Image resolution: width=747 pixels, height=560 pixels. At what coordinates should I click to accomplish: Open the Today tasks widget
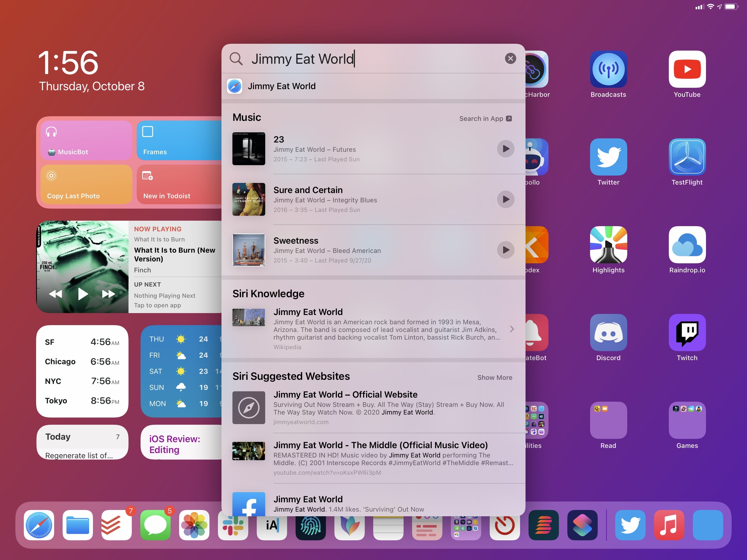click(x=82, y=442)
